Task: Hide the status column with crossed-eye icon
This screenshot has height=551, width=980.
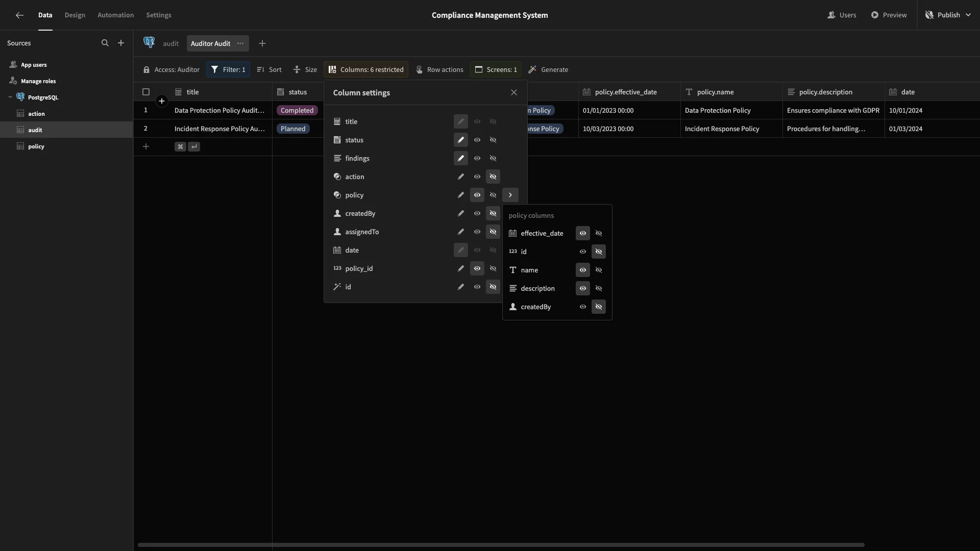Action: (493, 140)
